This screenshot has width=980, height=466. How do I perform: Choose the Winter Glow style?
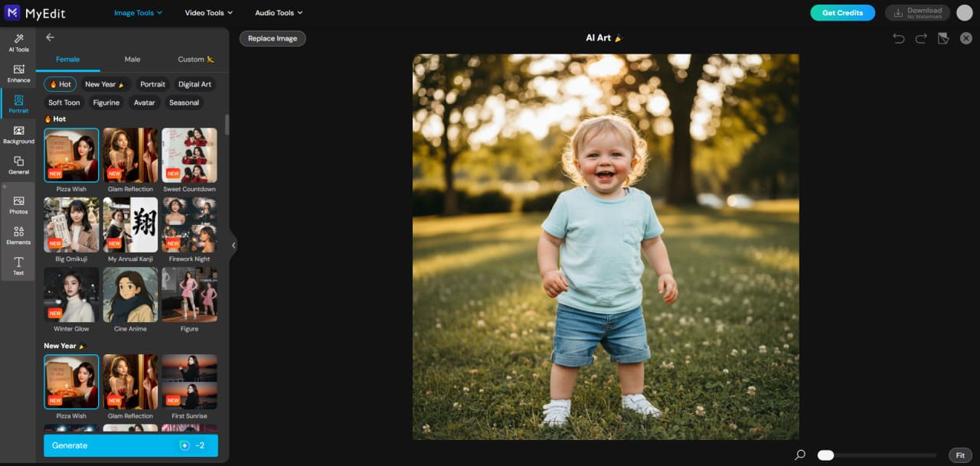[x=71, y=295]
